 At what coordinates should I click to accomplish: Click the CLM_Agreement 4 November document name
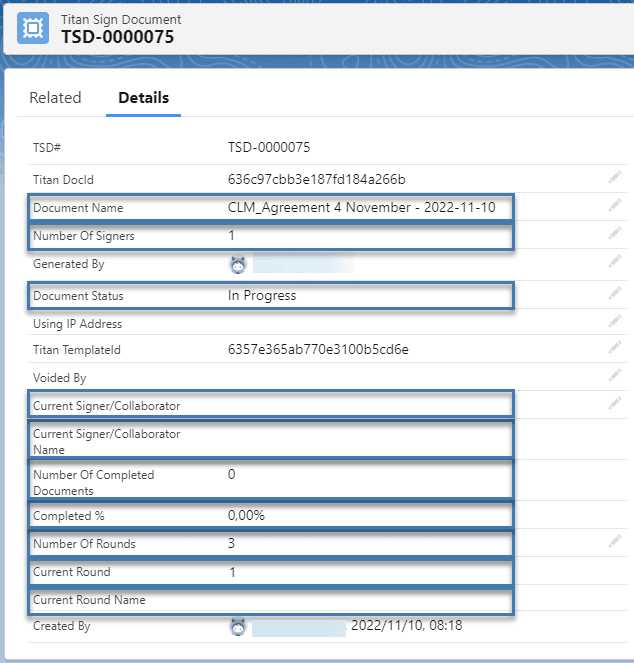[362, 208]
